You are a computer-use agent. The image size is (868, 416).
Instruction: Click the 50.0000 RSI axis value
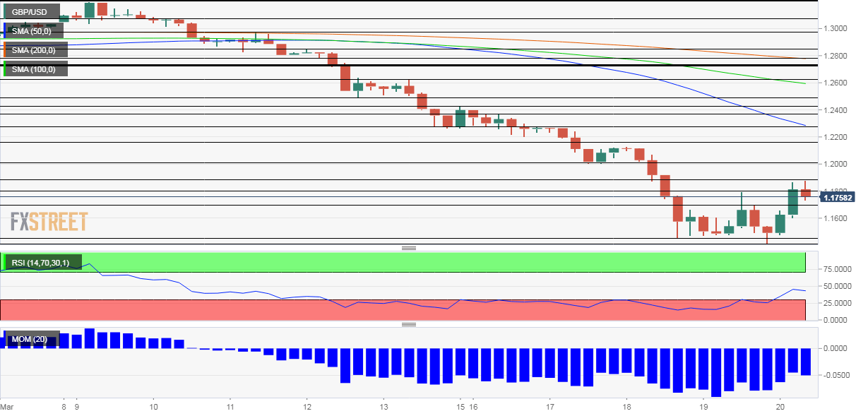tap(838, 286)
